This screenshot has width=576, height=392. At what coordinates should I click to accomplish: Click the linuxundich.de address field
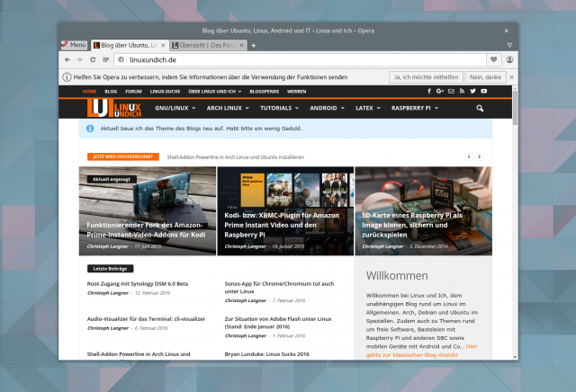301,60
